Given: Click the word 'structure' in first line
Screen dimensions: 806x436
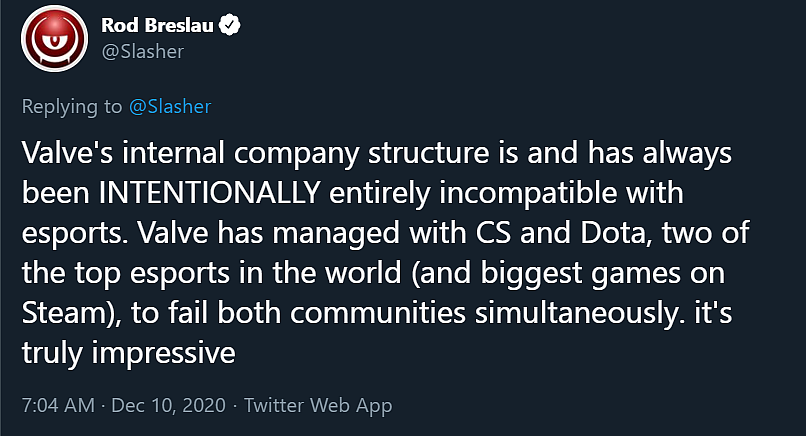Looking at the screenshot, I should pos(429,153).
